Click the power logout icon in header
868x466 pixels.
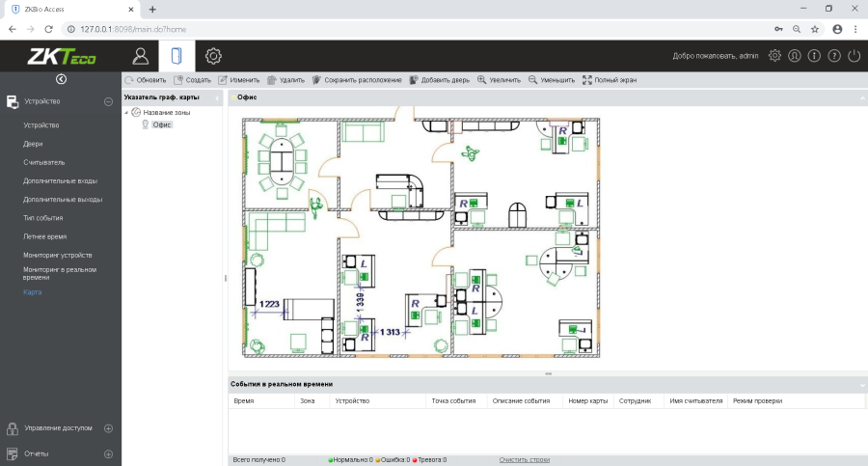854,56
